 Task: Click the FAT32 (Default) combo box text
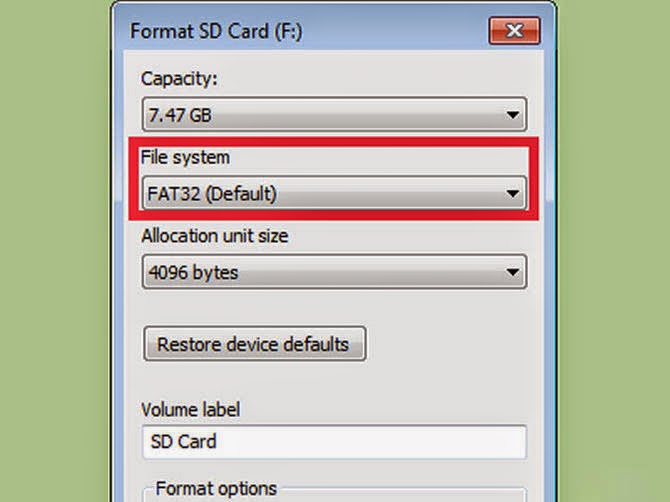(x=213, y=193)
